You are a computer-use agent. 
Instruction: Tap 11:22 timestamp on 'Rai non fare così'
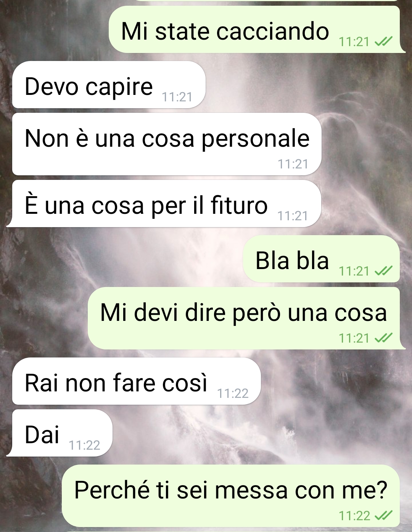click(x=233, y=393)
